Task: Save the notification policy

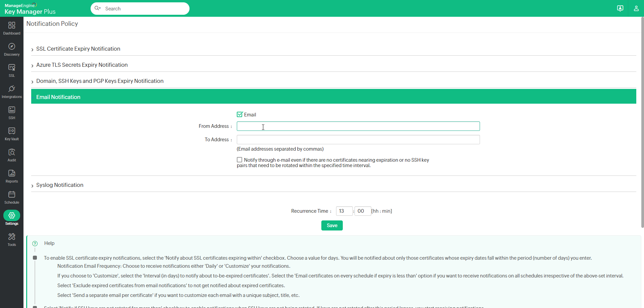Action: (x=332, y=225)
